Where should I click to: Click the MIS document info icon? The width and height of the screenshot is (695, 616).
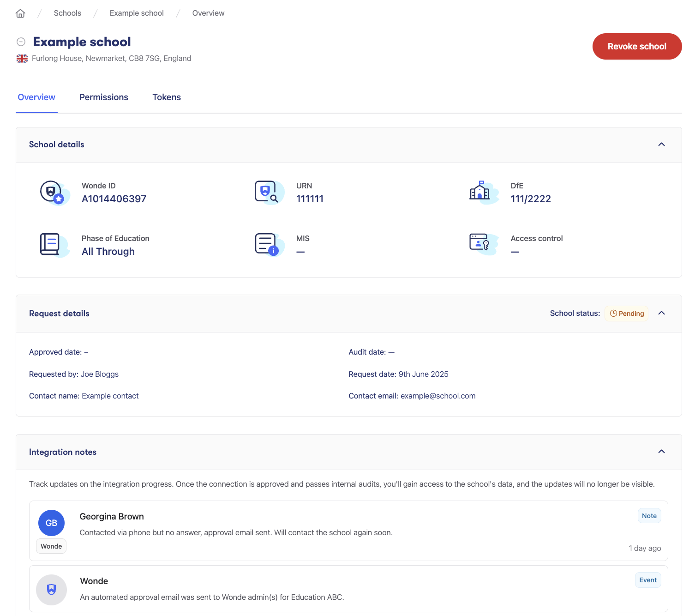coord(267,245)
